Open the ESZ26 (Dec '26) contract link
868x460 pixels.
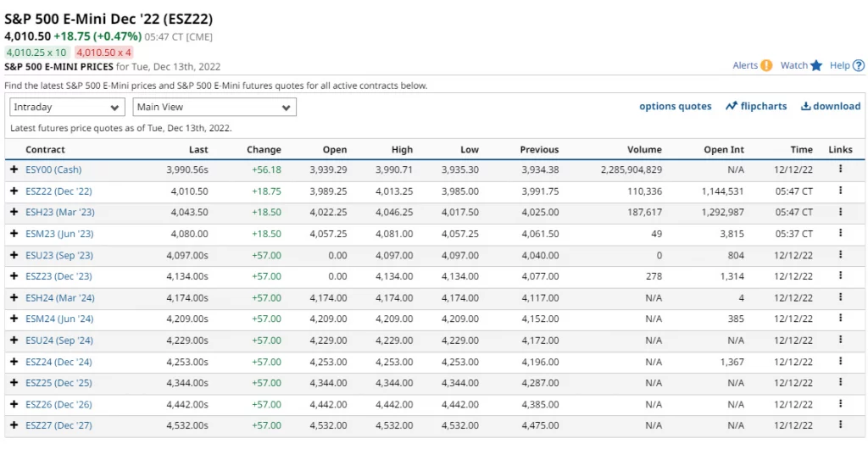58,404
